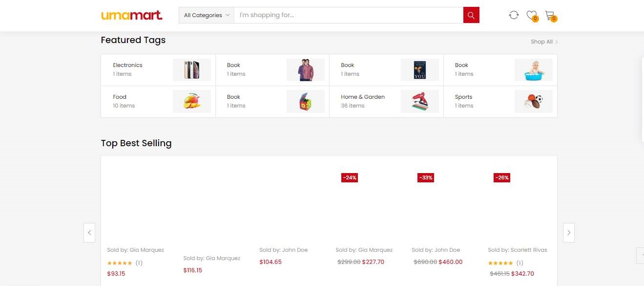Click the -33% discount badge product
This screenshot has width=644, height=286.
point(426,178)
